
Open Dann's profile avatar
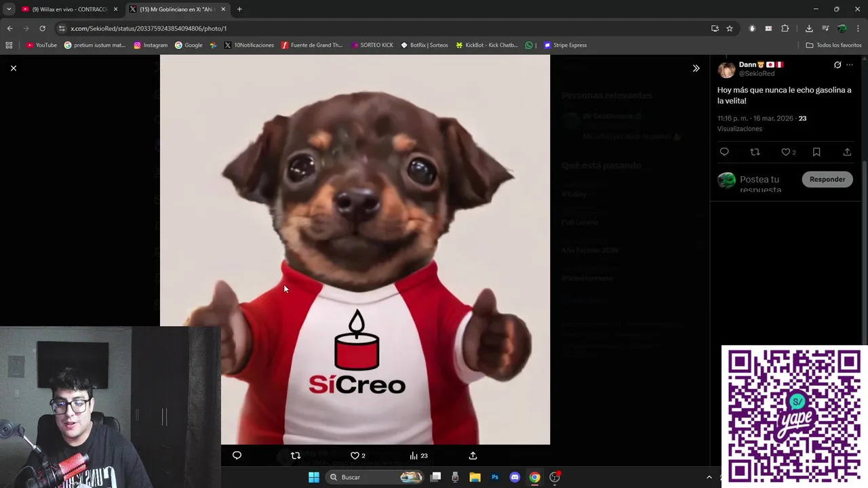(726, 70)
